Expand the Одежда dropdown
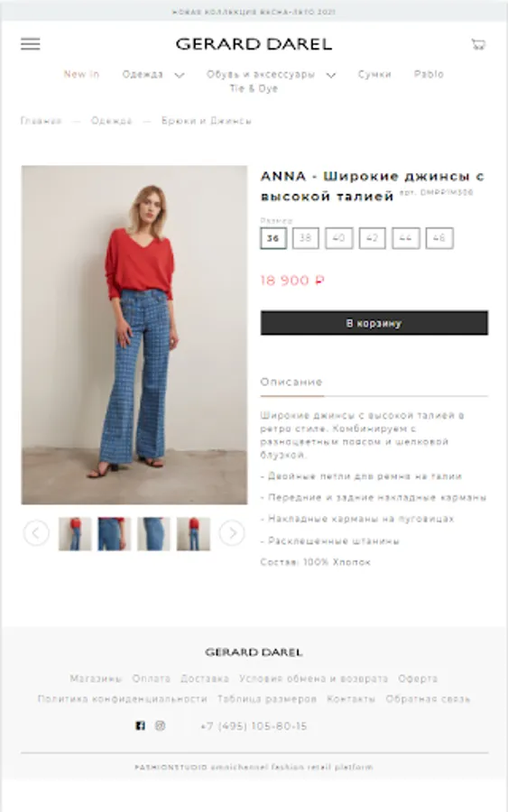508x812 pixels. (x=152, y=75)
